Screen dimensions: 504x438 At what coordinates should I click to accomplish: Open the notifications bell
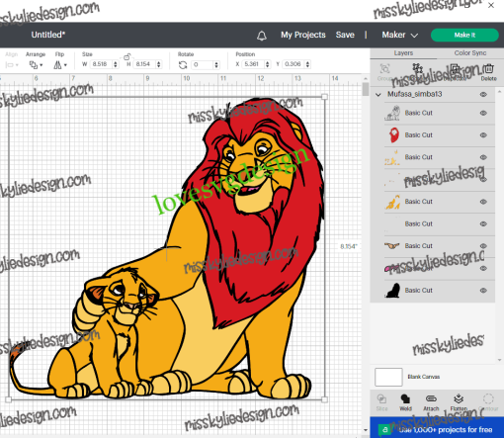coord(262,36)
